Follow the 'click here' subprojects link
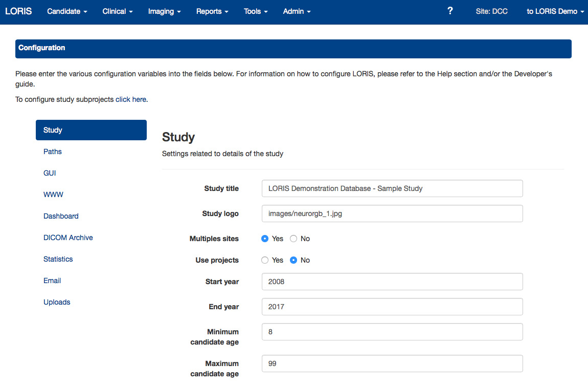 pos(131,99)
